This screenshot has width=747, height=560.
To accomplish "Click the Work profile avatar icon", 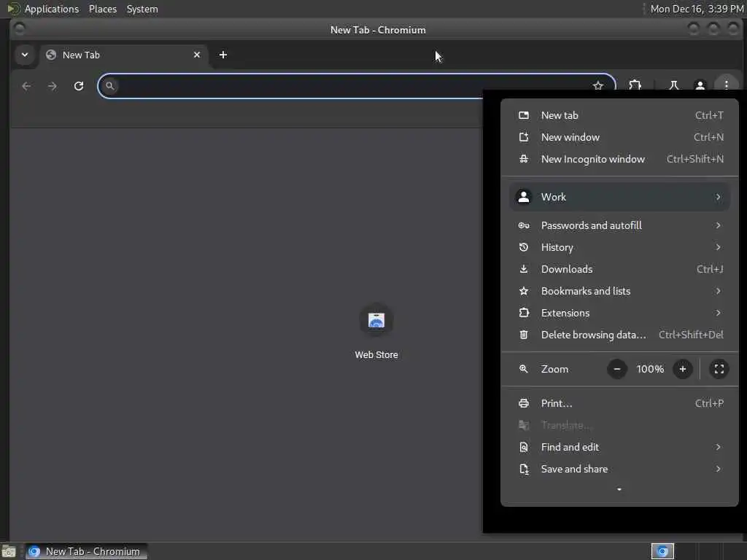I will tap(524, 197).
